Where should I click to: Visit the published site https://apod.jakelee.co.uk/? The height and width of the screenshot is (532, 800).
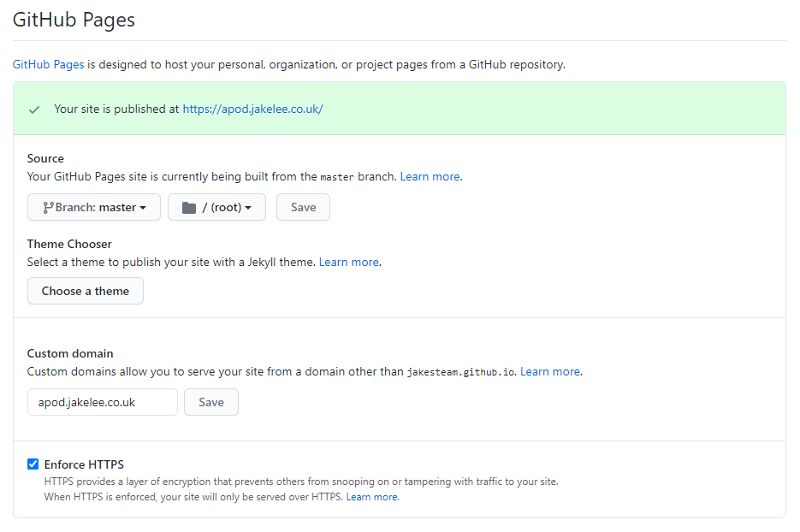(252, 109)
